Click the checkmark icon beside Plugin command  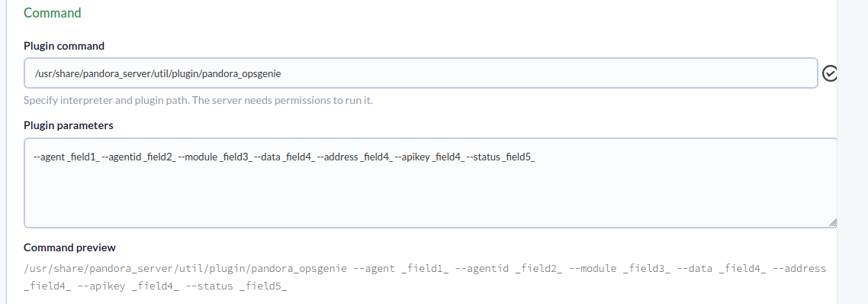pyautogui.click(x=829, y=73)
